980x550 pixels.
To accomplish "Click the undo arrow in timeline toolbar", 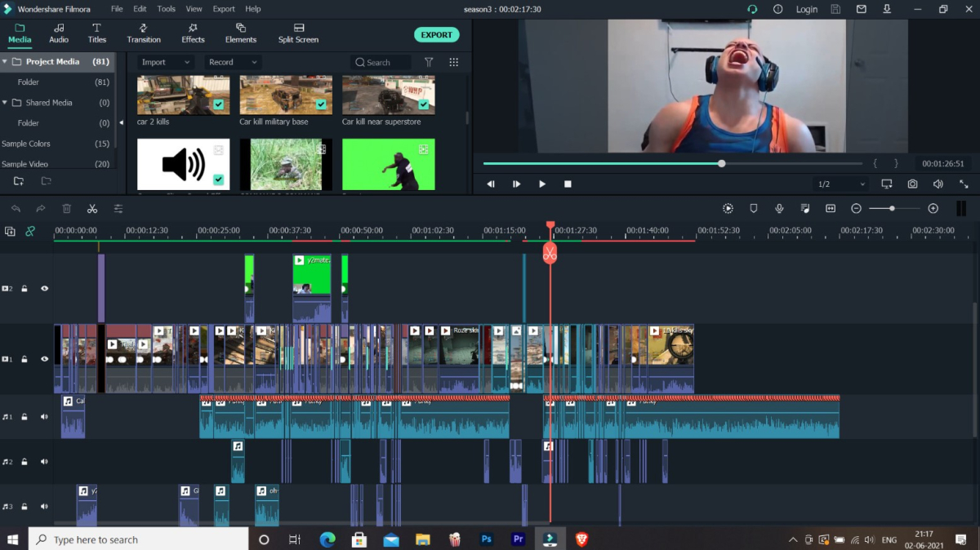I will (16, 209).
